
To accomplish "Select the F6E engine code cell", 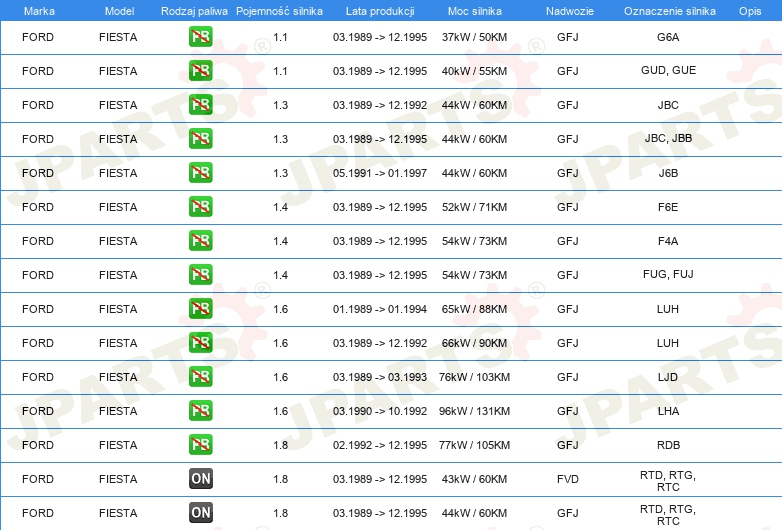I will [x=668, y=207].
